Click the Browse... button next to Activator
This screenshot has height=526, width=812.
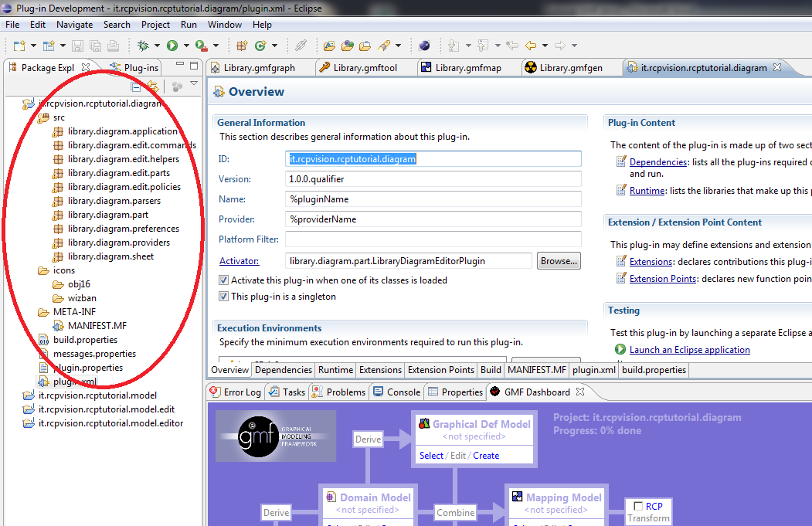[559, 261]
